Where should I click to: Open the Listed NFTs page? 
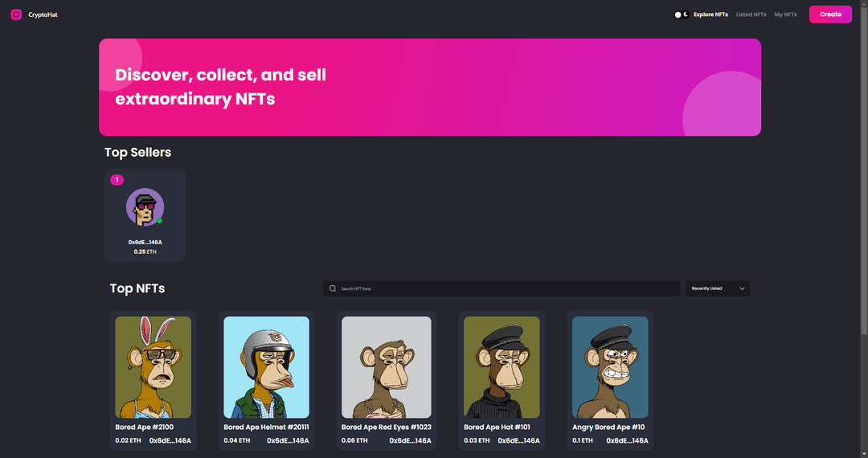pos(751,14)
